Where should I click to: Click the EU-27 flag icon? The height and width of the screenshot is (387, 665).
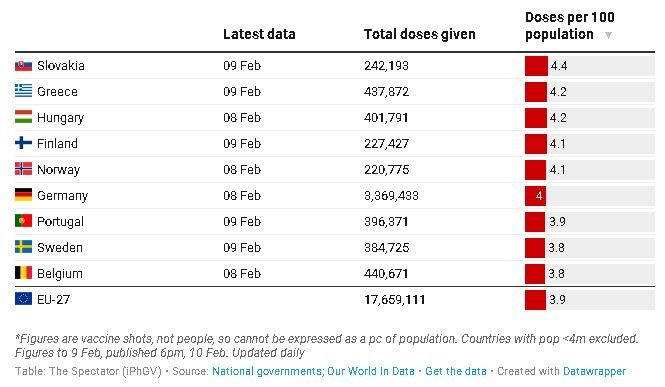(x=23, y=299)
